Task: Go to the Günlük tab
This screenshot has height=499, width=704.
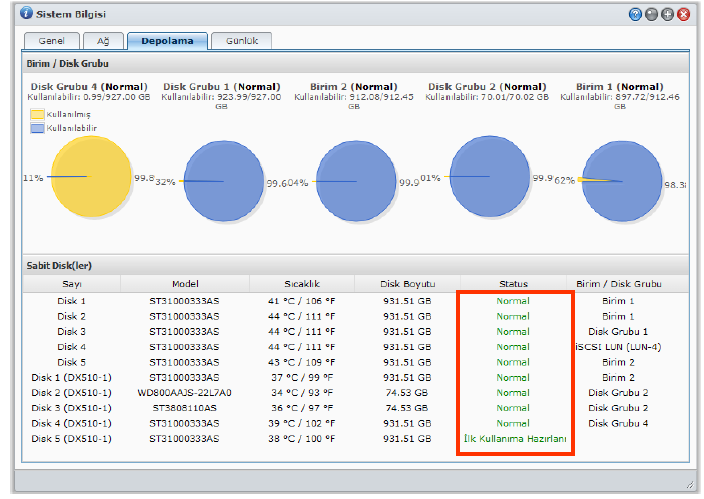Action: [241, 41]
